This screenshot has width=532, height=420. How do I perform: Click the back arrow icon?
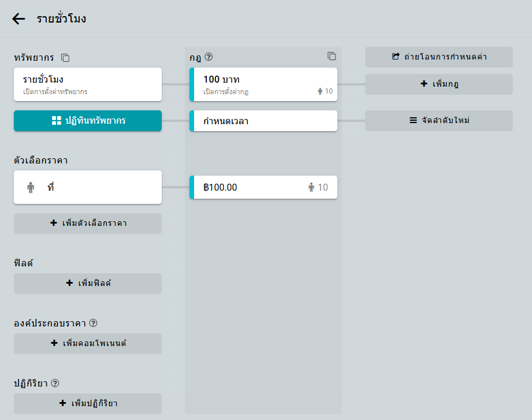coord(18,18)
